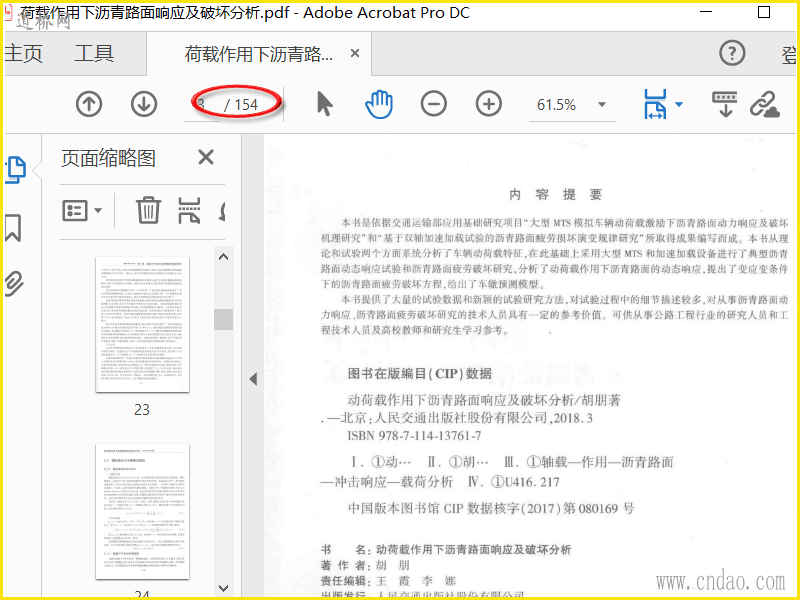Screen dimensions: 800x600
Task: Switch to the 工具 tab
Action: click(x=94, y=54)
